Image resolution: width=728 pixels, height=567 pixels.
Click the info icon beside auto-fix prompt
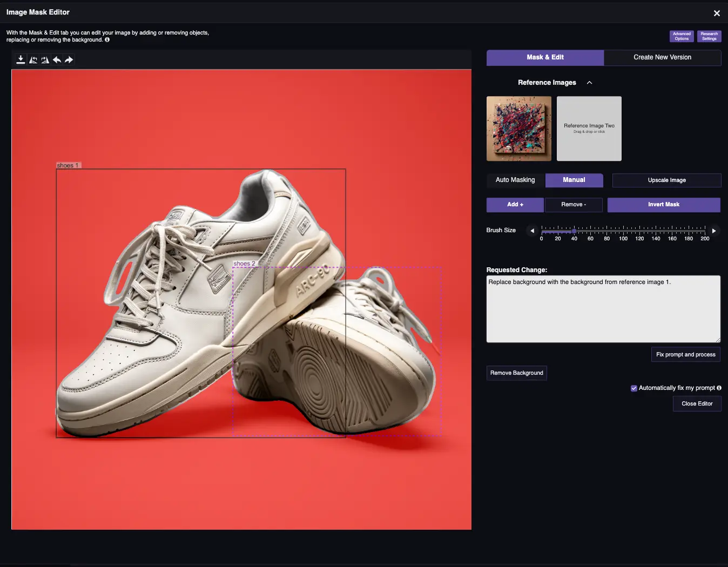tap(719, 388)
